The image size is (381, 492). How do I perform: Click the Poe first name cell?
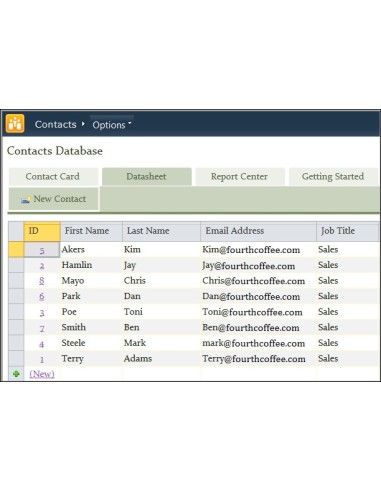91,312
